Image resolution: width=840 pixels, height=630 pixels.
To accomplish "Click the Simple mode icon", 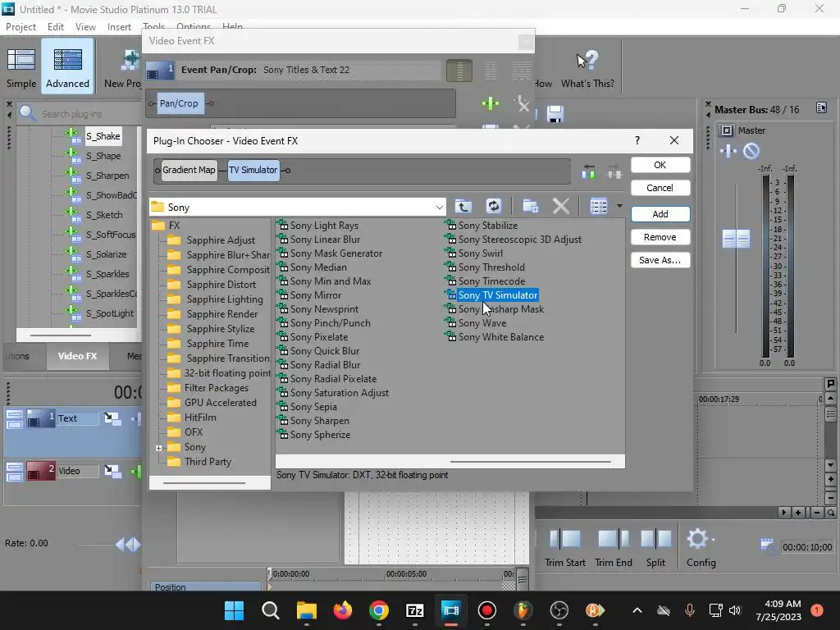I will 21,60.
